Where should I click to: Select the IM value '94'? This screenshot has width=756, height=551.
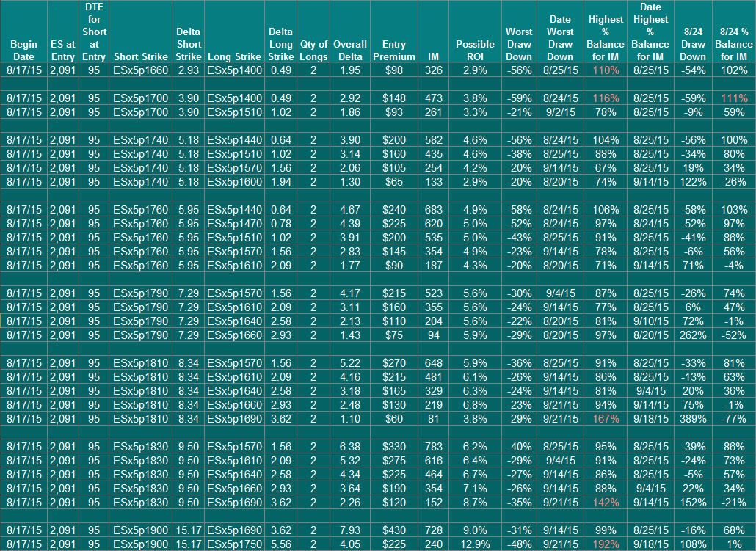(x=433, y=335)
